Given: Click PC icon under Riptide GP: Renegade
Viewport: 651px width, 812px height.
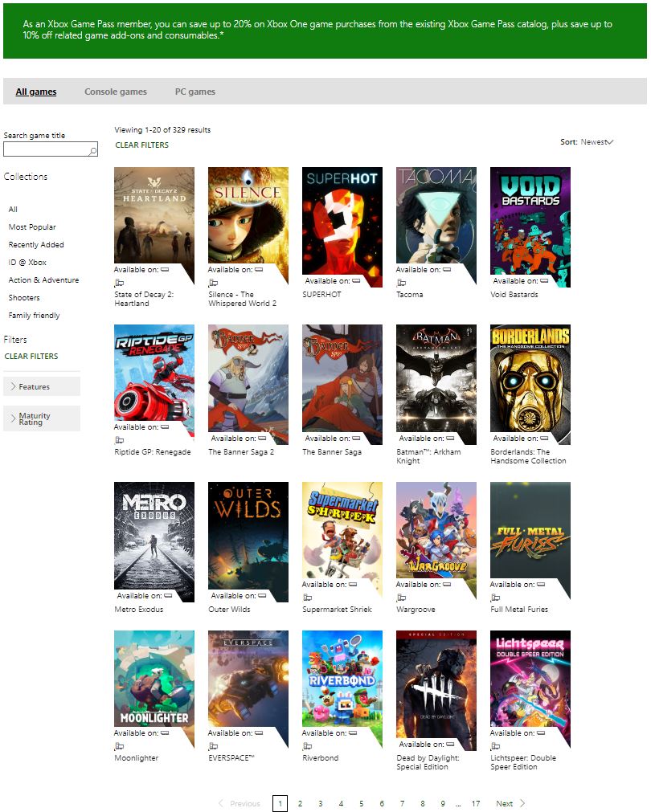Looking at the screenshot, I should click(119, 440).
